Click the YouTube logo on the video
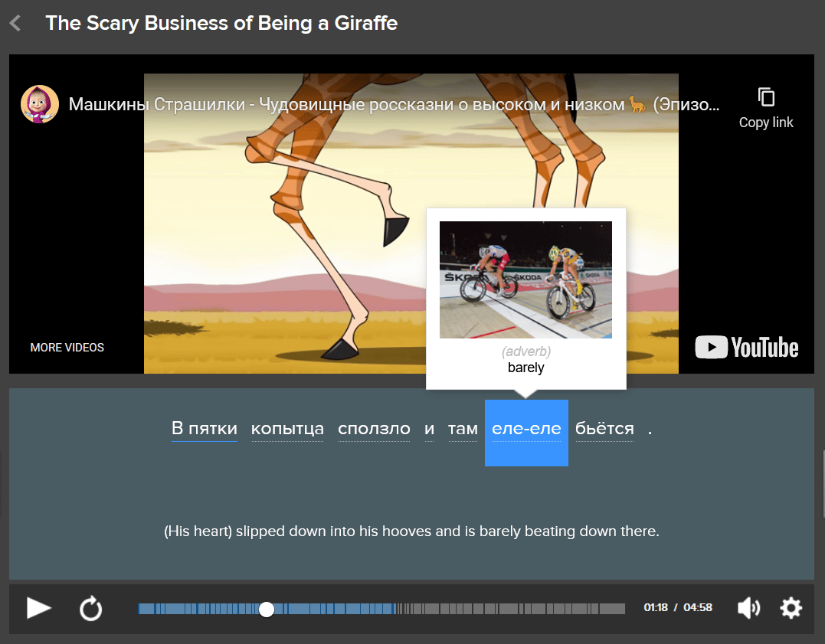 click(746, 348)
